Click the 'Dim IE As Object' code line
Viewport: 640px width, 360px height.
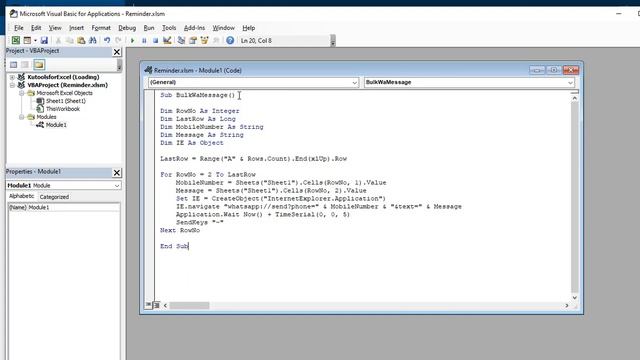tap(192, 143)
